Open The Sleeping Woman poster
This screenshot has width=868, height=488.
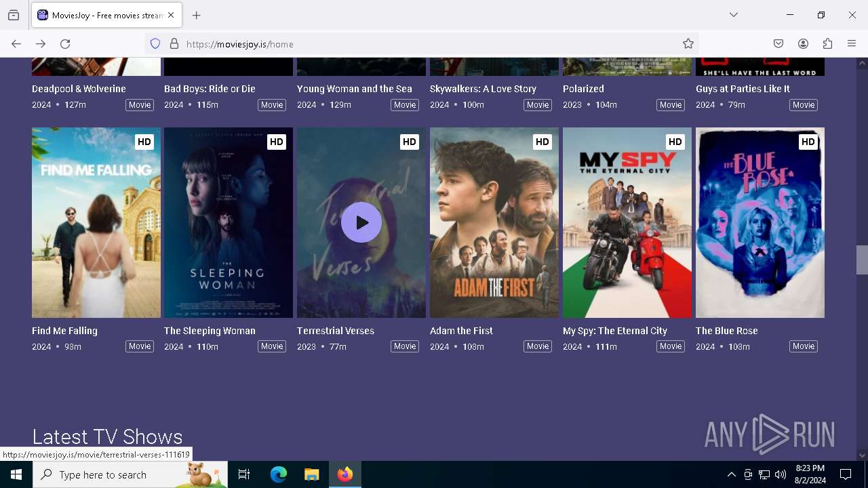click(x=229, y=222)
